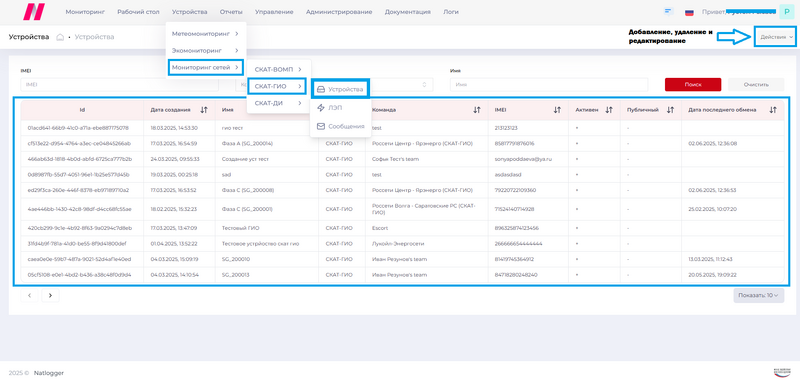Select name cell 'sad'
The height and width of the screenshot is (383, 800).
227,174
